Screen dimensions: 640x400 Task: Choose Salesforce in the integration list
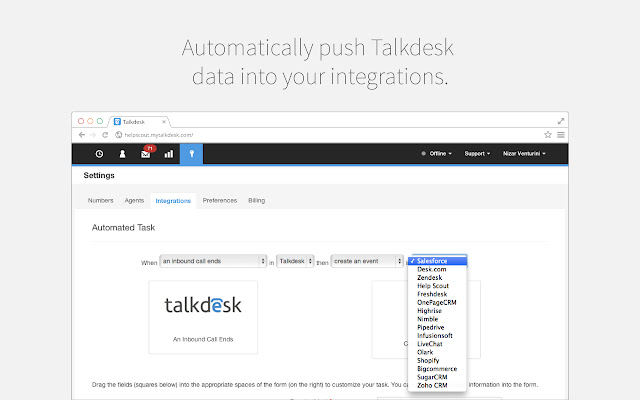pos(437,261)
